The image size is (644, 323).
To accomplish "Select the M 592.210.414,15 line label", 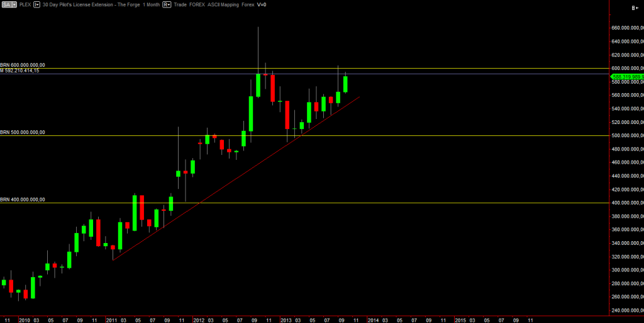I will tap(19, 71).
